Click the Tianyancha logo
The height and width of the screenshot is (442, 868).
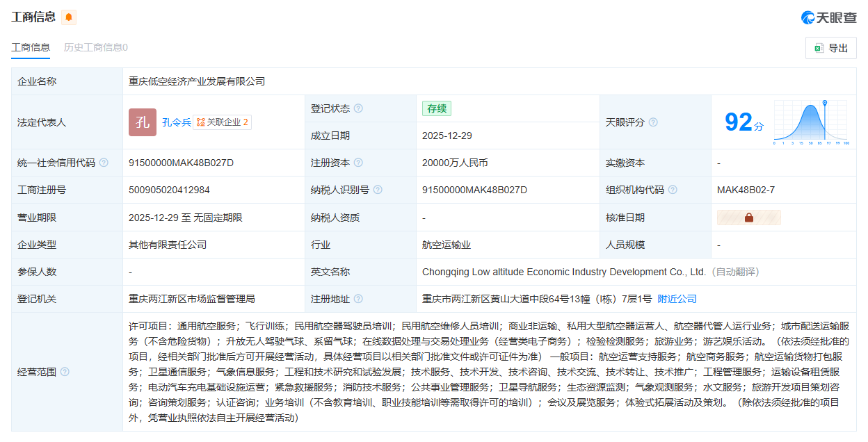tap(828, 17)
